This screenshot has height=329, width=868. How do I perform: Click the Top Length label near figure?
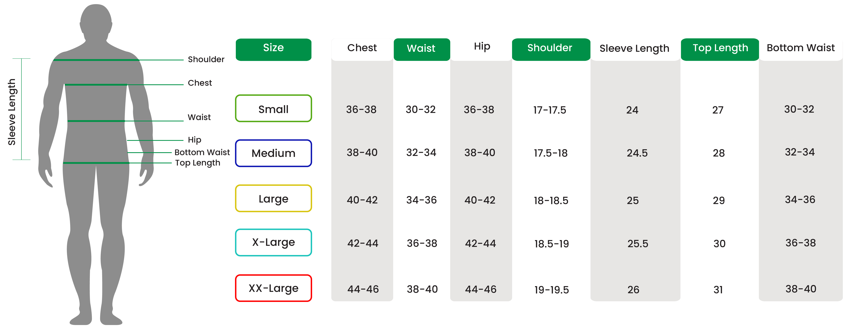click(x=197, y=163)
